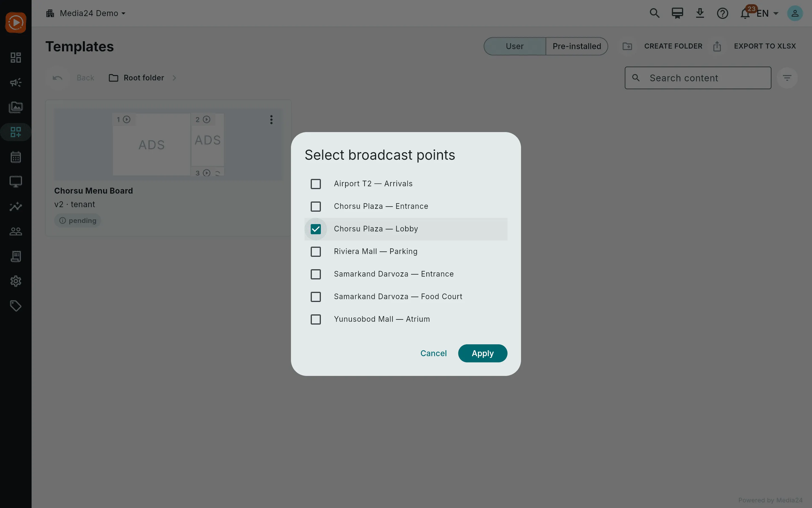Open the campaigns megaphone icon in sidebar
Image resolution: width=812 pixels, height=508 pixels.
pyautogui.click(x=16, y=82)
